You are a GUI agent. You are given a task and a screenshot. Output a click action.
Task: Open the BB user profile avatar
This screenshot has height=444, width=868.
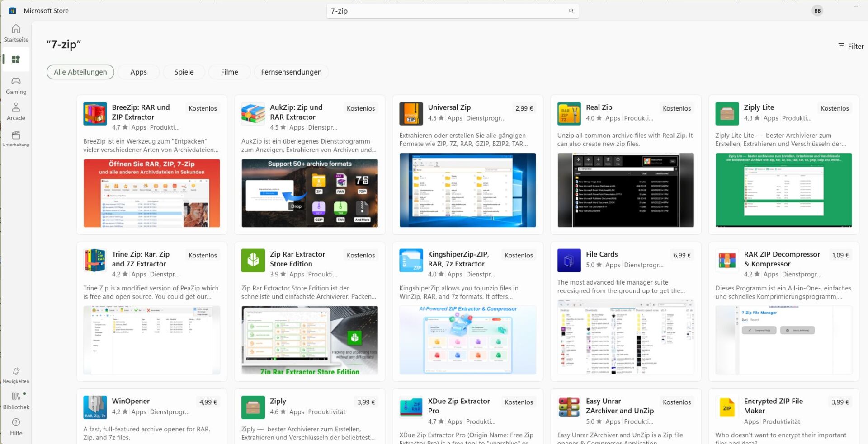(817, 11)
